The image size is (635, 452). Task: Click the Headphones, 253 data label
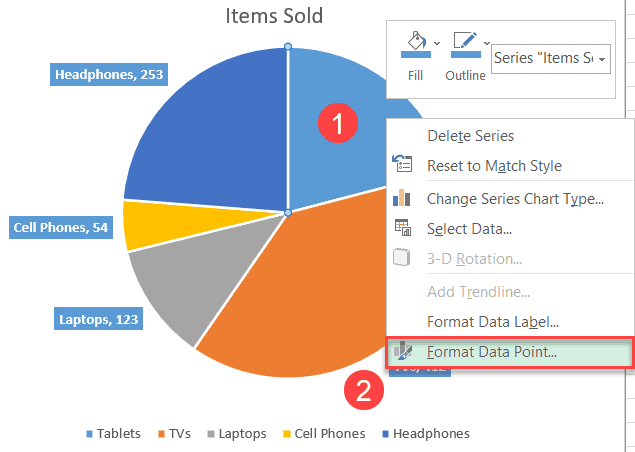click(109, 74)
